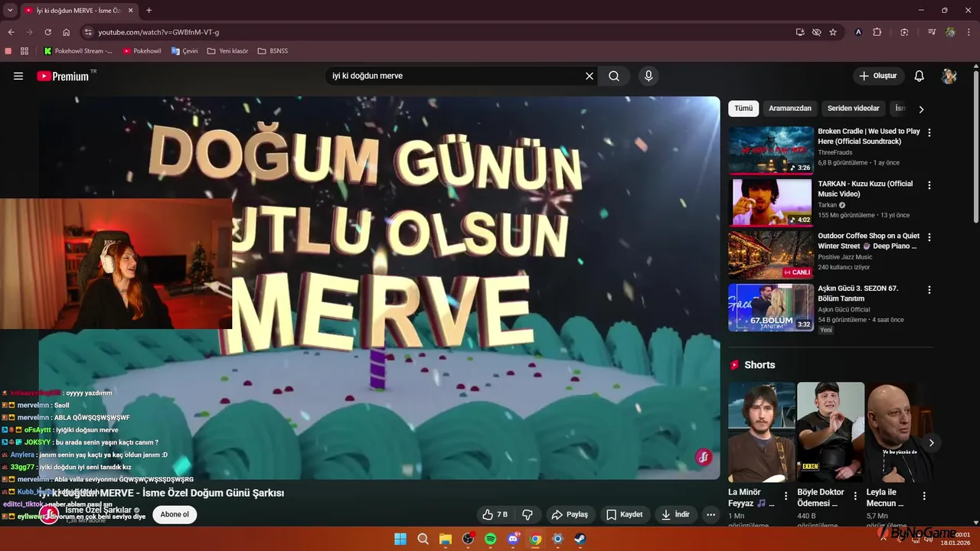
Task: Clear the search box with the X icon
Action: tap(590, 76)
